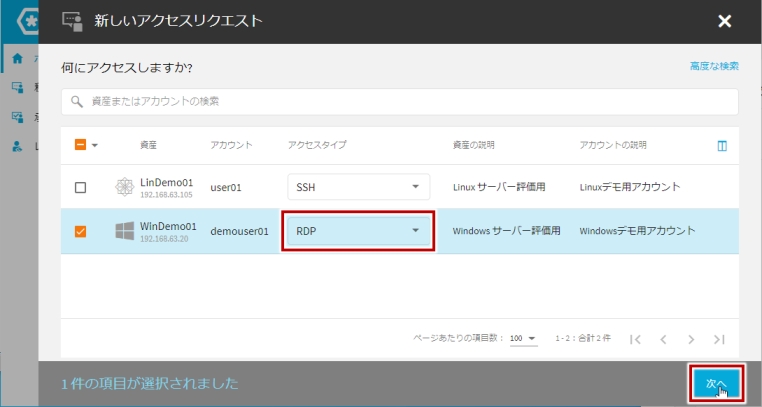Click the dialog title icon beside 新しいアクセスリクエスト
Image resolution: width=762 pixels, height=407 pixels.
72,21
